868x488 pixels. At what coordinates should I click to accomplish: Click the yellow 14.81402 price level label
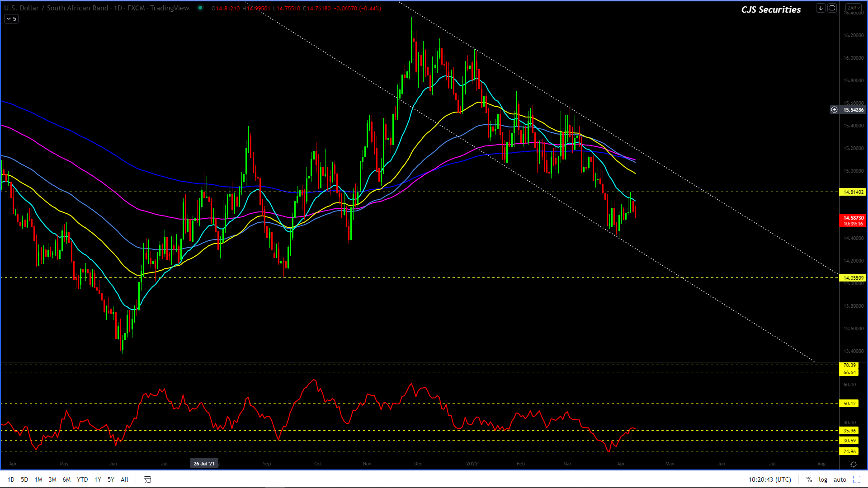click(853, 192)
